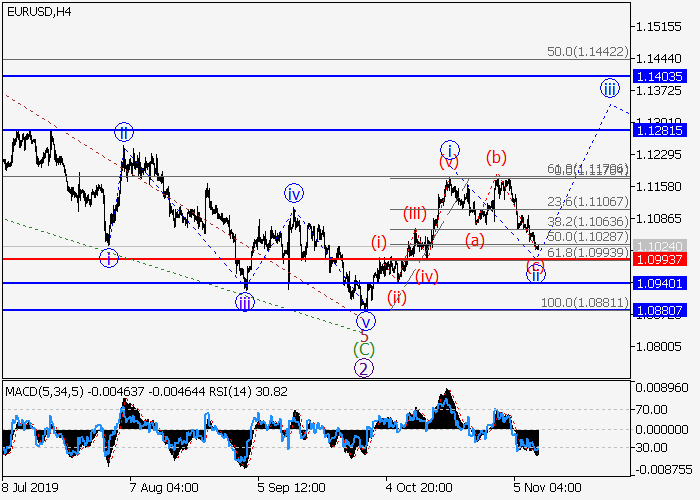The width and height of the screenshot is (700, 500).
Task: Click the red (a) corrective wave label
Action: (474, 239)
